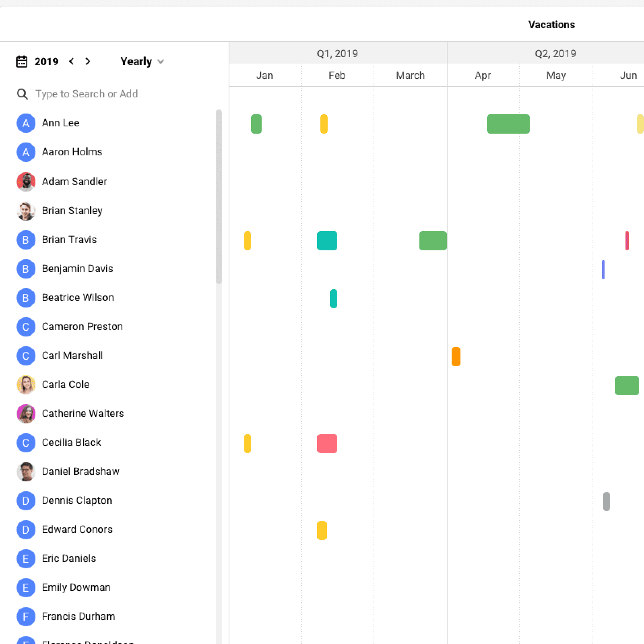Select Dennis Clapton's avatar
Image resolution: width=644 pixels, height=644 pixels.
26,501
